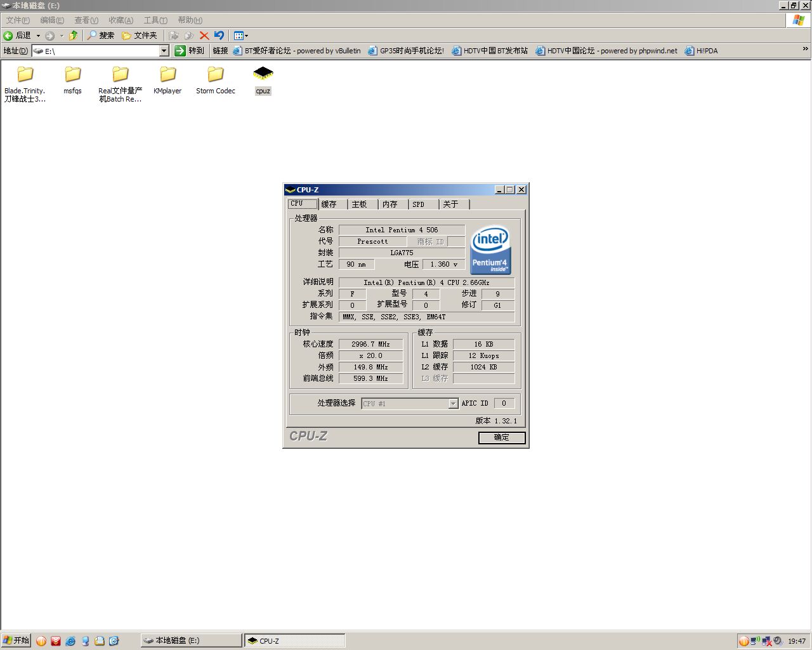Click the 2996.7 MHz core speed value
The height and width of the screenshot is (650, 812).
[x=370, y=344]
